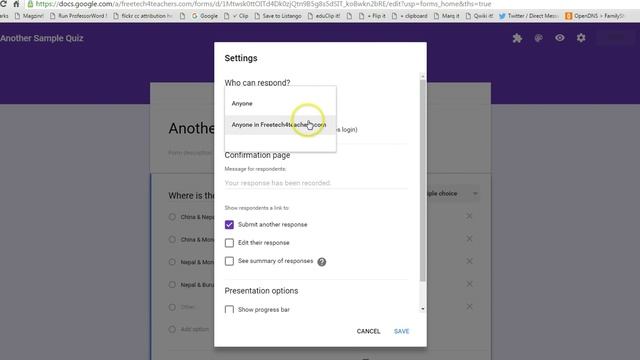The height and width of the screenshot is (360, 640).
Task: Click the settings scrollbar up arrow
Action: (x=422, y=76)
